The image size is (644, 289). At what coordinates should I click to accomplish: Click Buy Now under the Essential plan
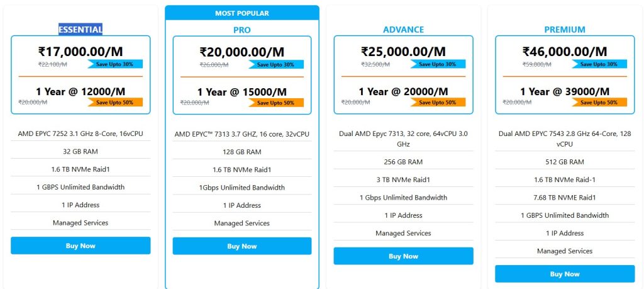[x=80, y=246]
